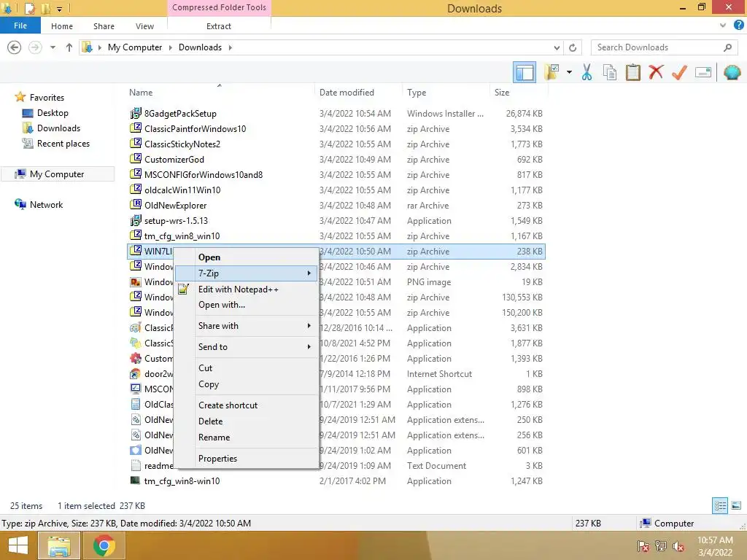Switch to large icons view in status bar

coord(736,506)
